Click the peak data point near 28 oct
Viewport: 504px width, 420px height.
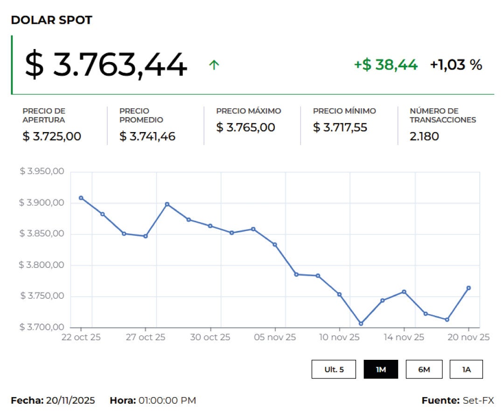coord(167,204)
